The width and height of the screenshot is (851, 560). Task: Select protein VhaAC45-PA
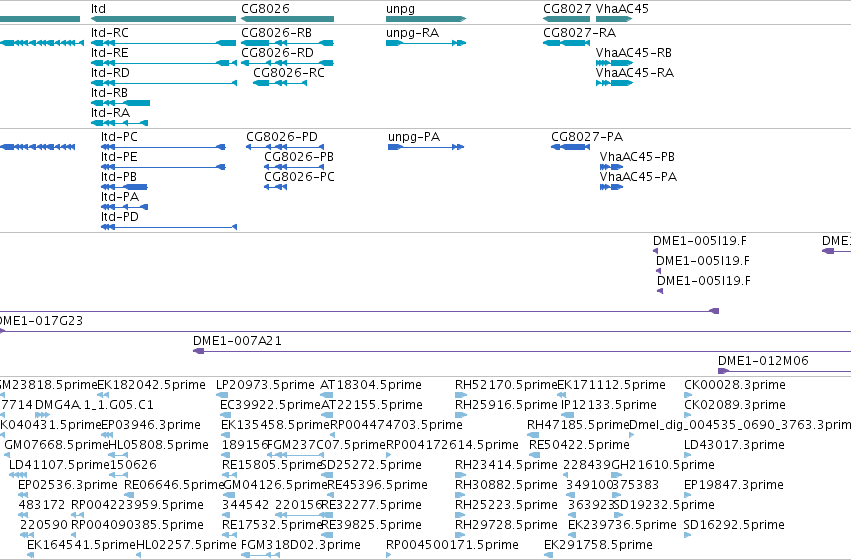pos(638,177)
